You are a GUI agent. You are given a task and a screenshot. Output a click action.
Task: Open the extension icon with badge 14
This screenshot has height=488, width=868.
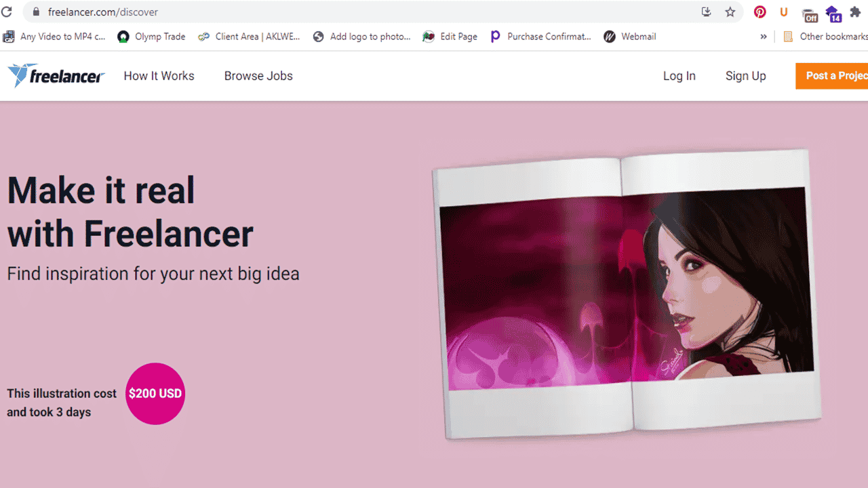click(833, 13)
